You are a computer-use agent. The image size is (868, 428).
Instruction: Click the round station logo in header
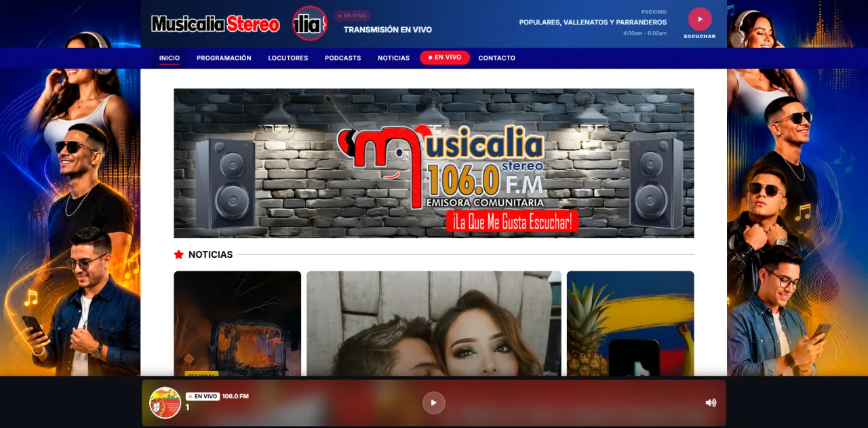[x=309, y=24]
